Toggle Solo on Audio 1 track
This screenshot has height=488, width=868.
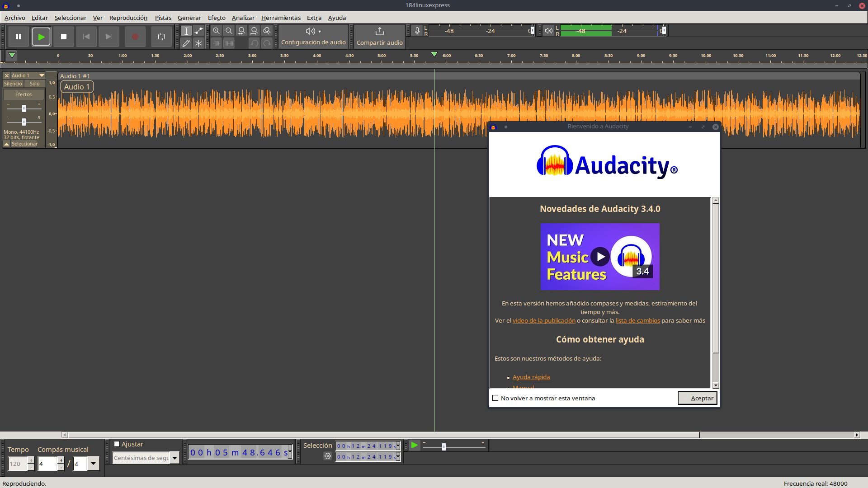point(35,84)
